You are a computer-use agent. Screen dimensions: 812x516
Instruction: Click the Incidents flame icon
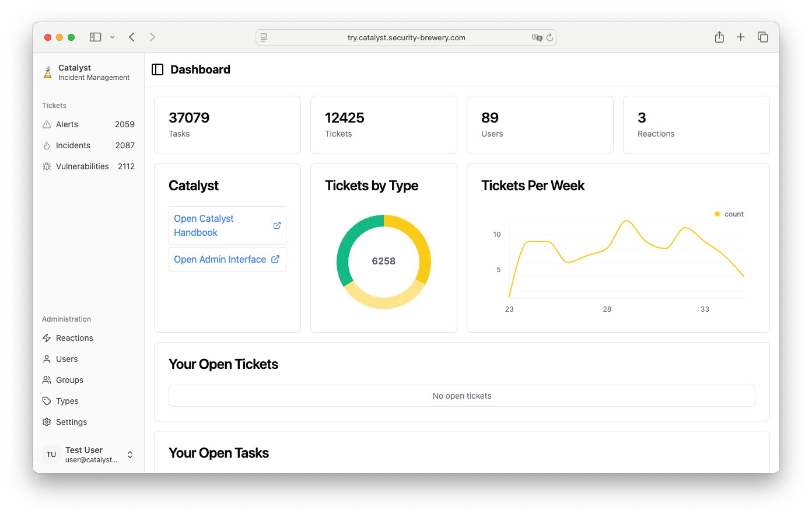tap(46, 145)
